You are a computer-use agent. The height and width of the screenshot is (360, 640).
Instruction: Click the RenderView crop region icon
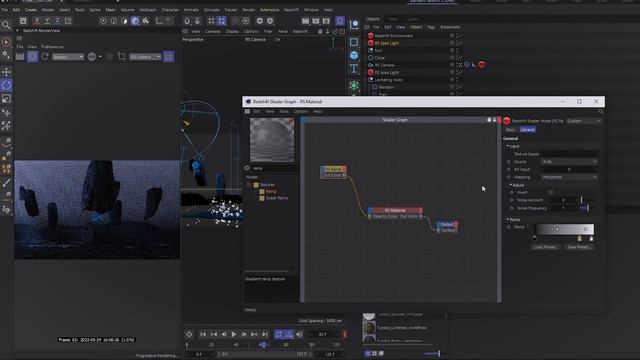pyautogui.click(x=122, y=57)
